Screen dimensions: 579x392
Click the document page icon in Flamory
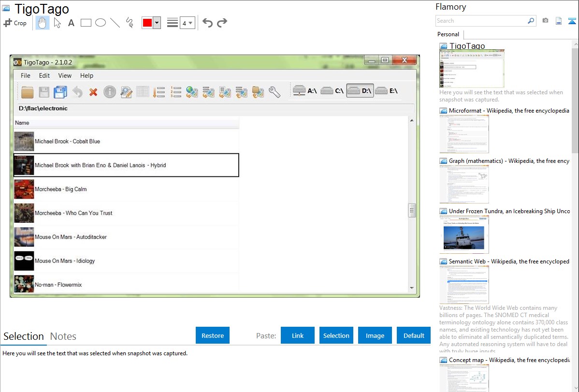pyautogui.click(x=559, y=21)
